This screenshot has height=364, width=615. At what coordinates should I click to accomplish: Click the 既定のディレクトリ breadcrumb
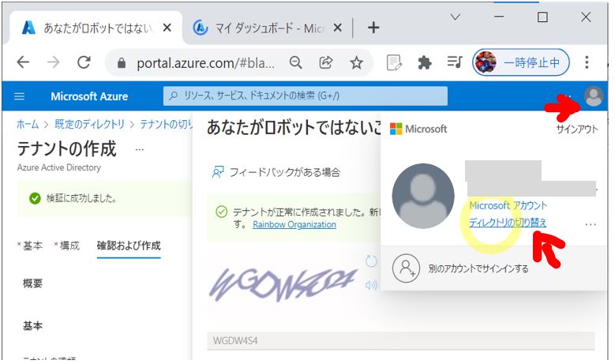pos(89,124)
